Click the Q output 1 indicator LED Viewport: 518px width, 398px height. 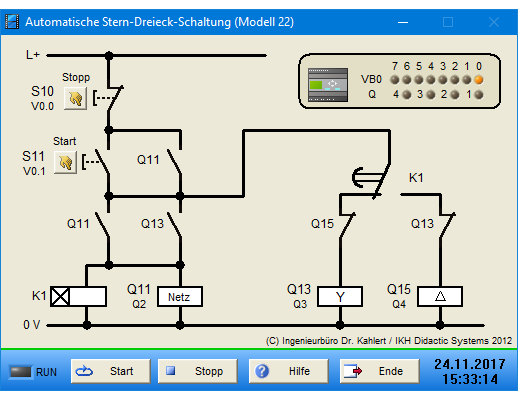(x=479, y=95)
